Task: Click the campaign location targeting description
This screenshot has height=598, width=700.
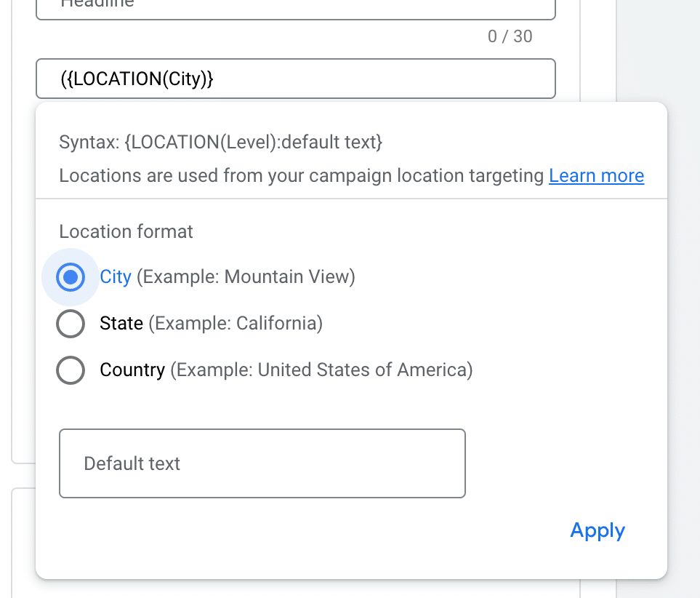Action: [301, 176]
